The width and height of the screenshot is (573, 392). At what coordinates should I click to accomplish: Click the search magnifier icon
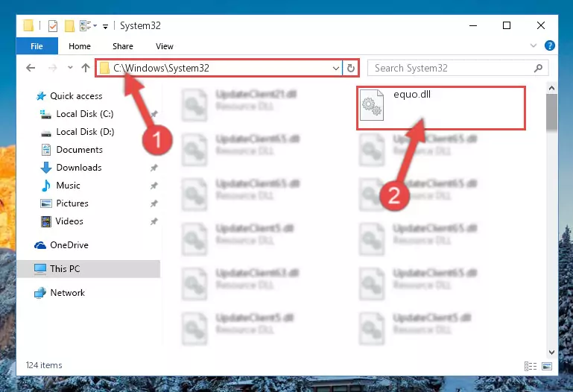538,68
